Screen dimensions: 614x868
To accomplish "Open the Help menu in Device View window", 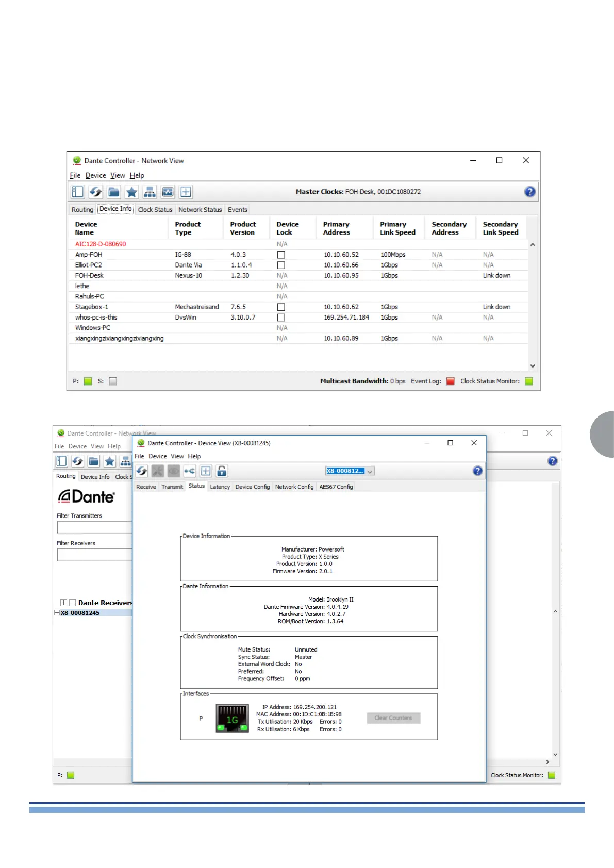I will point(194,456).
